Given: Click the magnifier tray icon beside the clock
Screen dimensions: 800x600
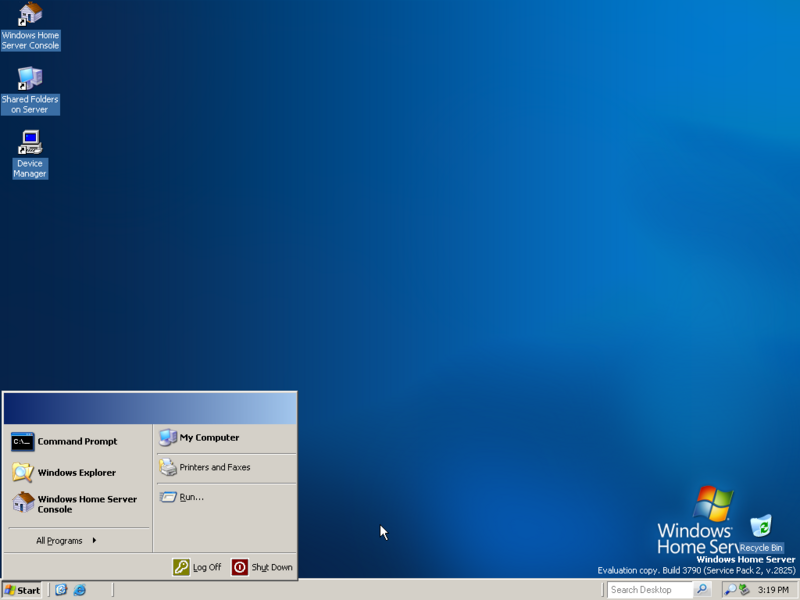Looking at the screenshot, I should click(730, 590).
